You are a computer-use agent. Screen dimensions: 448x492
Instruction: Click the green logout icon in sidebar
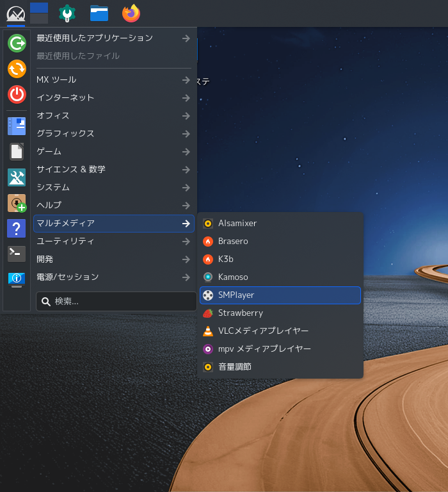coord(17,43)
